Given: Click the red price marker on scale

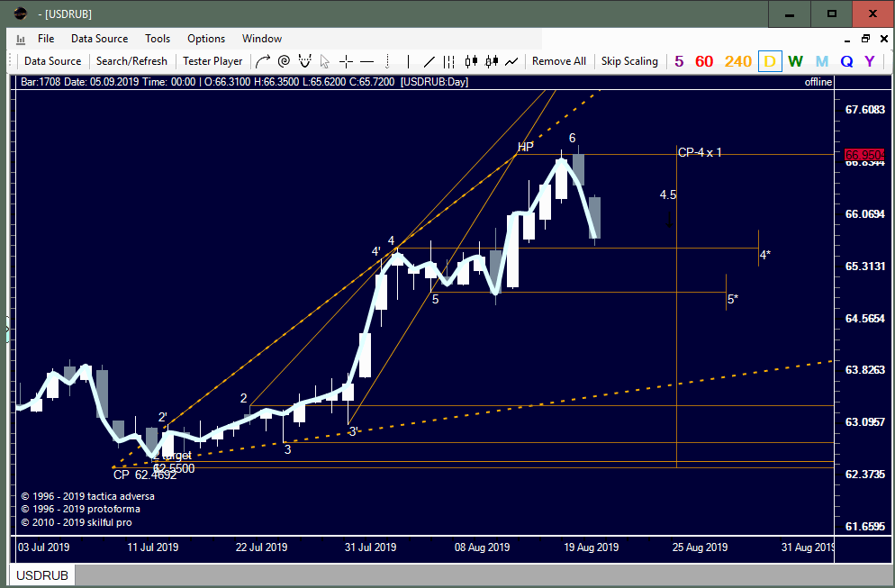Looking at the screenshot, I should [x=862, y=155].
